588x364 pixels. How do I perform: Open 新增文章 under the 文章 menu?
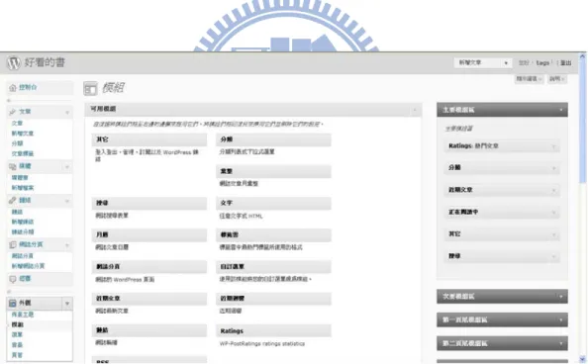click(x=23, y=134)
